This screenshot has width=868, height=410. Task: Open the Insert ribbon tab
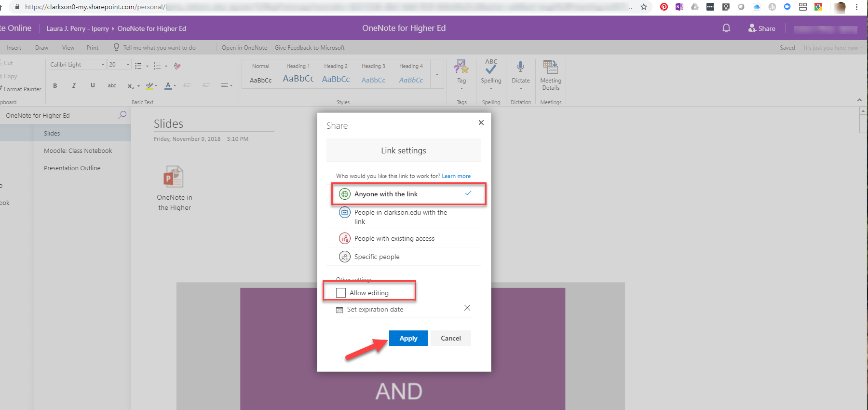point(14,48)
